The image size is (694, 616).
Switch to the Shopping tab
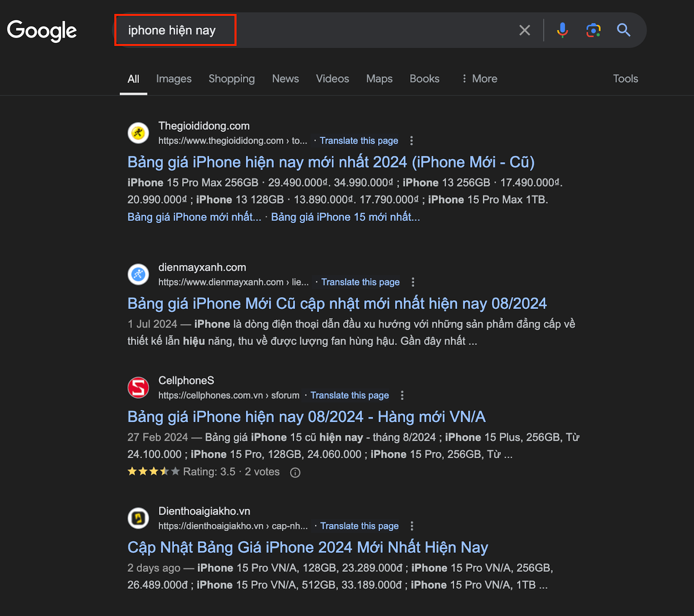tap(232, 79)
